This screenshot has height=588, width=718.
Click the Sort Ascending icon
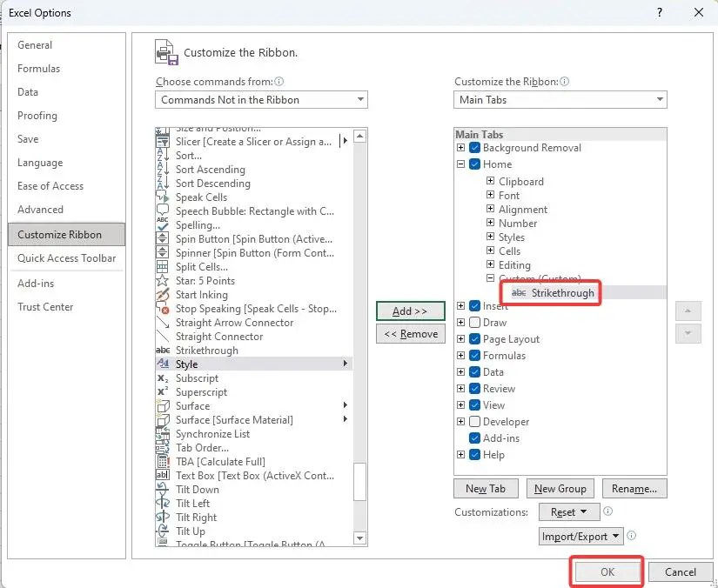(163, 170)
